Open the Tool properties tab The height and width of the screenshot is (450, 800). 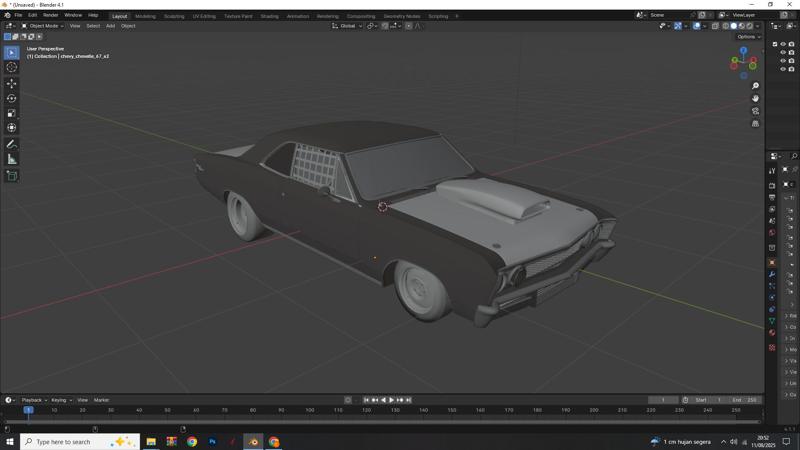[772, 171]
